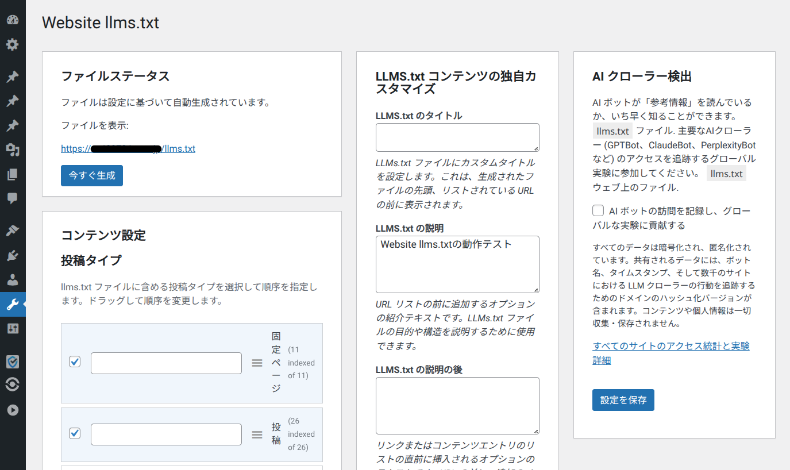The image size is (790, 470).
Task: Click the 固定ページ vertical label
Action: (x=276, y=362)
